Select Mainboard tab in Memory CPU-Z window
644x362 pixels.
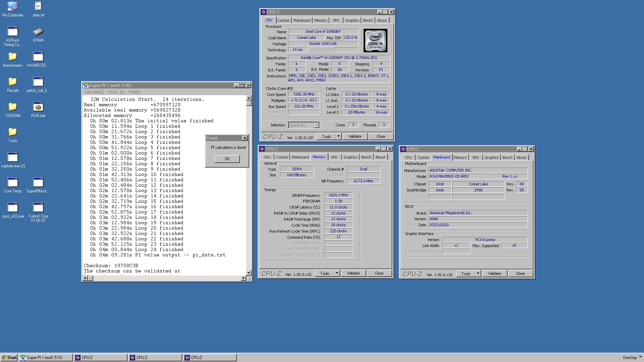tap(300, 157)
